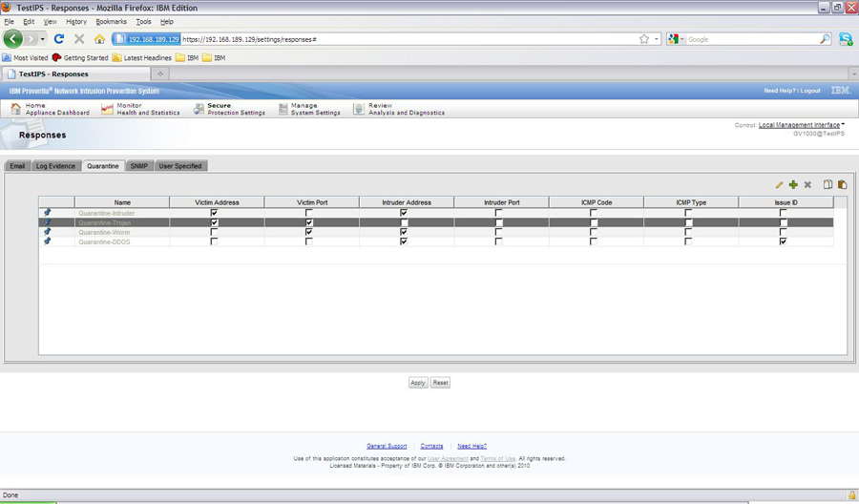Click the Google search input field
859x504 pixels.
753,39
